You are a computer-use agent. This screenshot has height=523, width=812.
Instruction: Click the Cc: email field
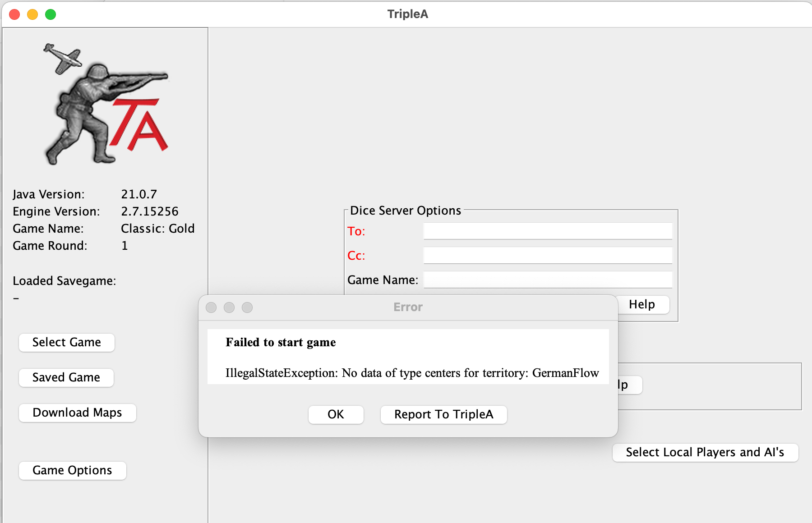[547, 255]
